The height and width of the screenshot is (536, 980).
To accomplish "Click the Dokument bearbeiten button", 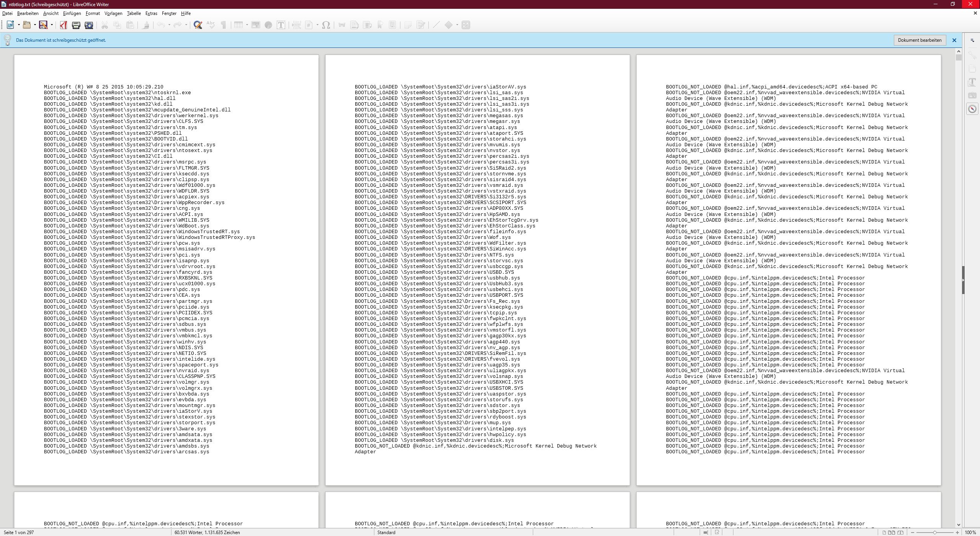I will (920, 40).
